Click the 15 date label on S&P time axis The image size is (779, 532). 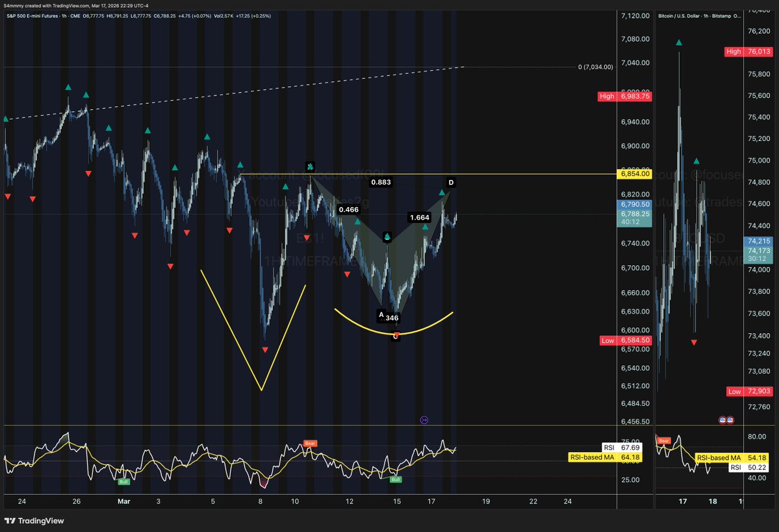[397, 501]
